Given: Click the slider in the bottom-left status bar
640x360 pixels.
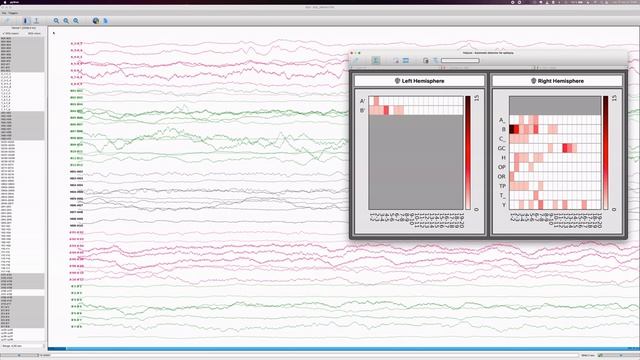Looking at the screenshot, I should point(20,356).
